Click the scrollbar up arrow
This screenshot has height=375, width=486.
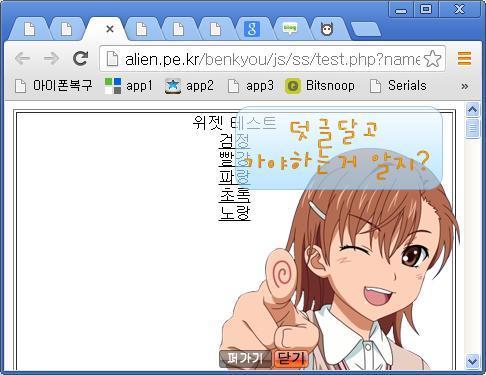pos(473,109)
